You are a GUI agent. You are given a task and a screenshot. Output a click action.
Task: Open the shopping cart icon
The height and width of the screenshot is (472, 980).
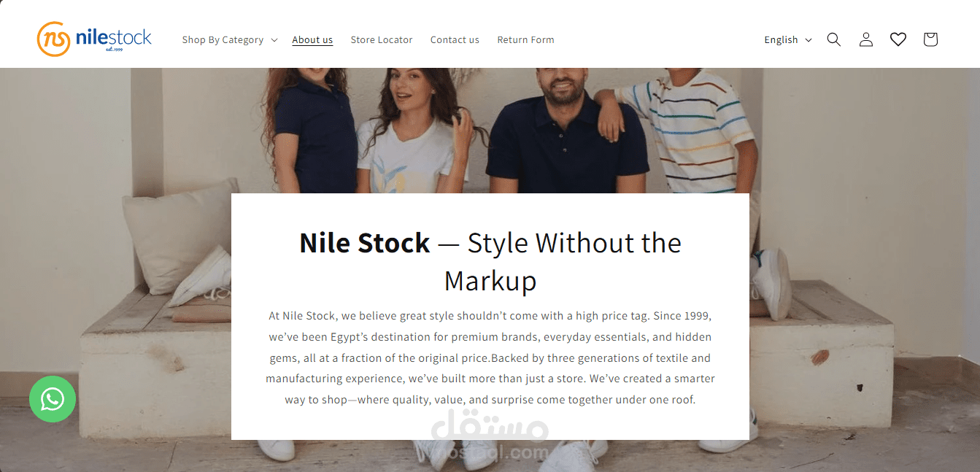(x=930, y=39)
